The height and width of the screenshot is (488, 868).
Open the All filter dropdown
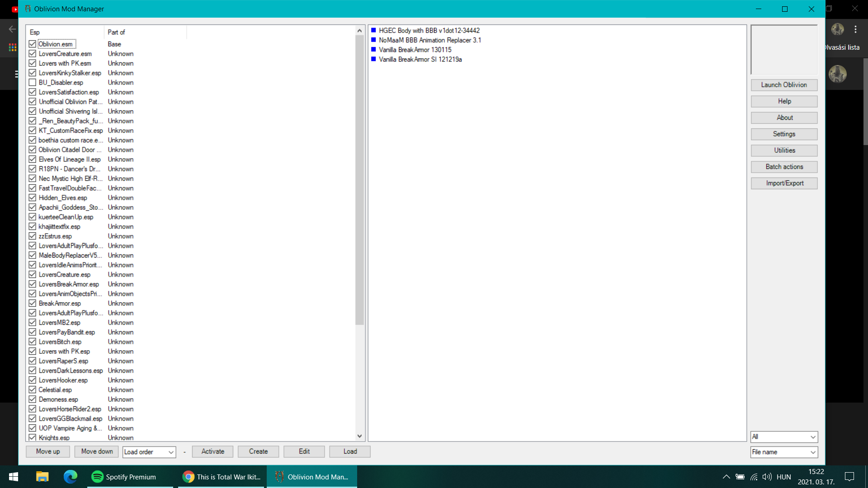pyautogui.click(x=784, y=437)
